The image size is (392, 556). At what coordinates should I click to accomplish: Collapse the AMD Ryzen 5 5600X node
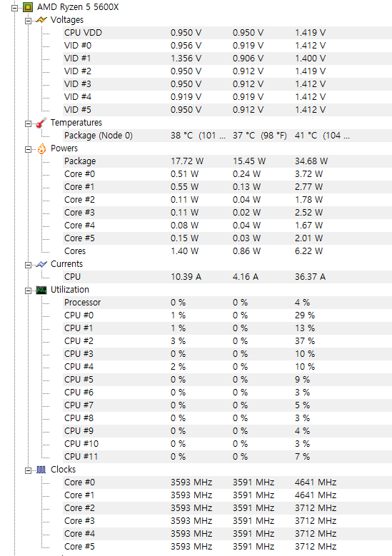pyautogui.click(x=14, y=8)
